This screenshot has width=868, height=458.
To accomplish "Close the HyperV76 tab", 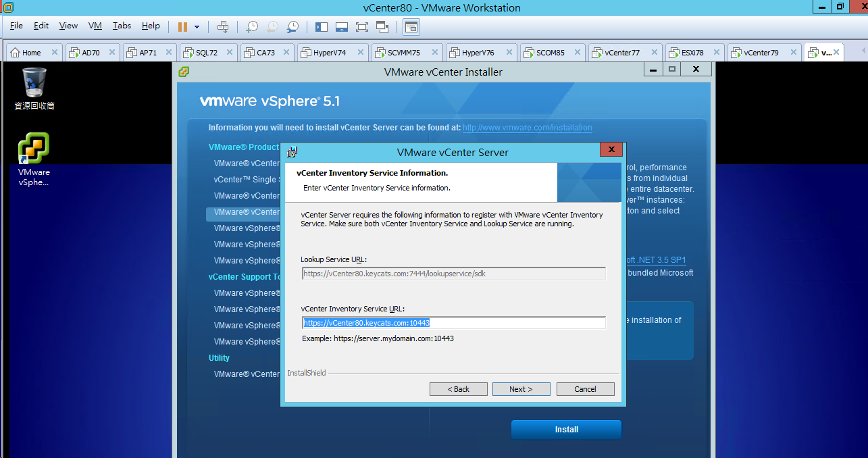I will click(509, 52).
